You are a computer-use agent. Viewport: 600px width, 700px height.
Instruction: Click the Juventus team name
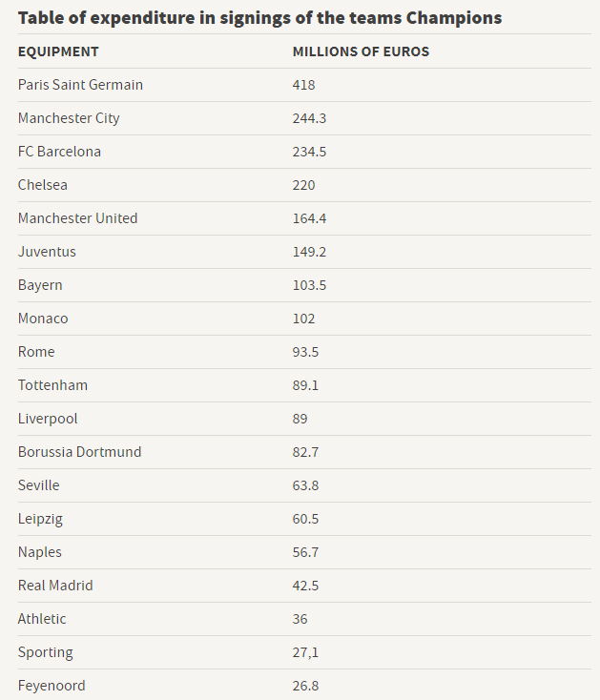pyautogui.click(x=47, y=252)
